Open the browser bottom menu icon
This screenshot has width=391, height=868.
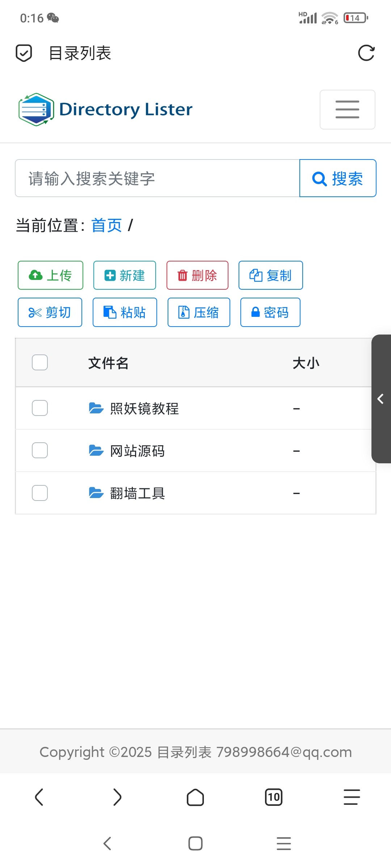(352, 797)
